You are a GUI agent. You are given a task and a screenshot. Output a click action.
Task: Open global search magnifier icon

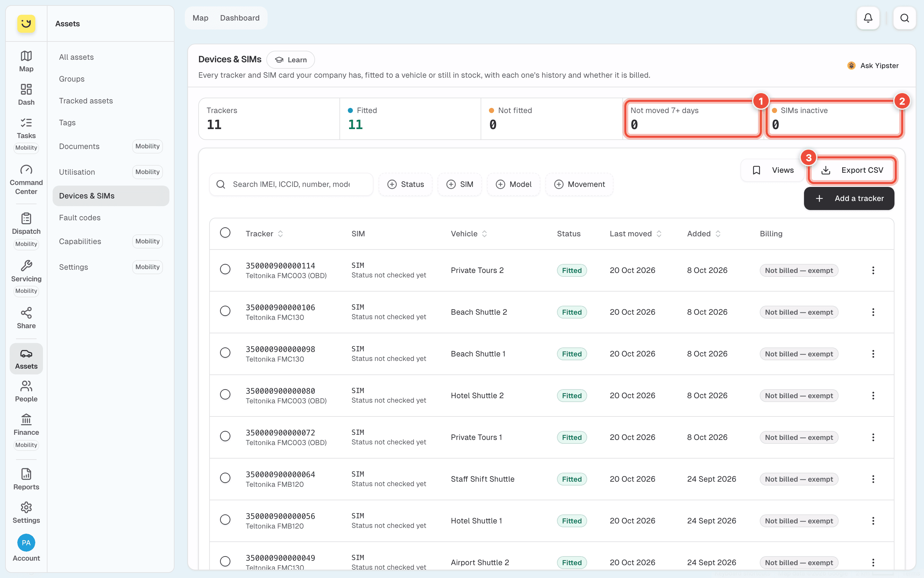pyautogui.click(x=904, y=18)
